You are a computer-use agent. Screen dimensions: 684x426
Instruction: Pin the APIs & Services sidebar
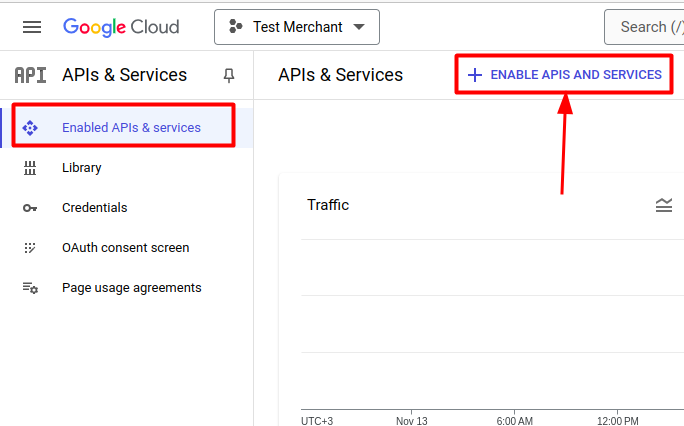pos(229,75)
